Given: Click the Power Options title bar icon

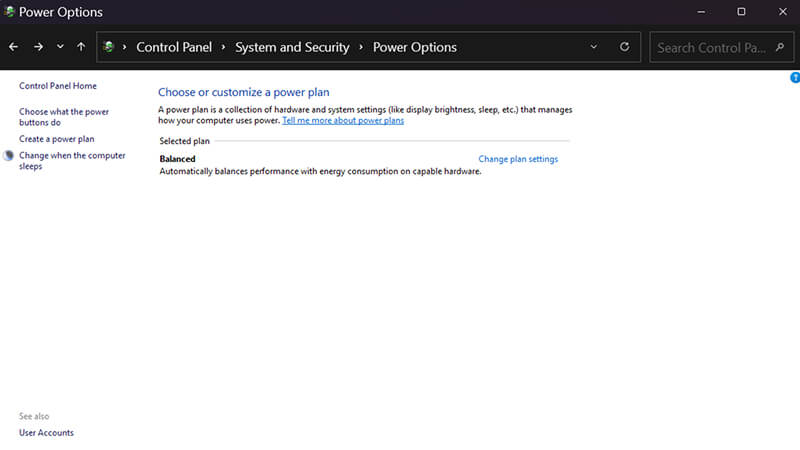Looking at the screenshot, I should click(x=9, y=11).
